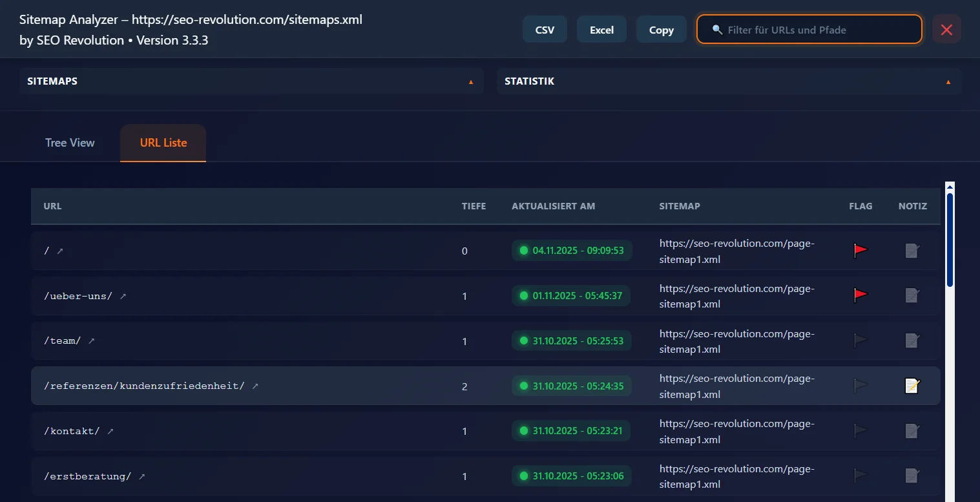Click the yellow note icon on /referenzen/kundenzufriedenheit/
This screenshot has width=980, height=502.
pos(912,386)
